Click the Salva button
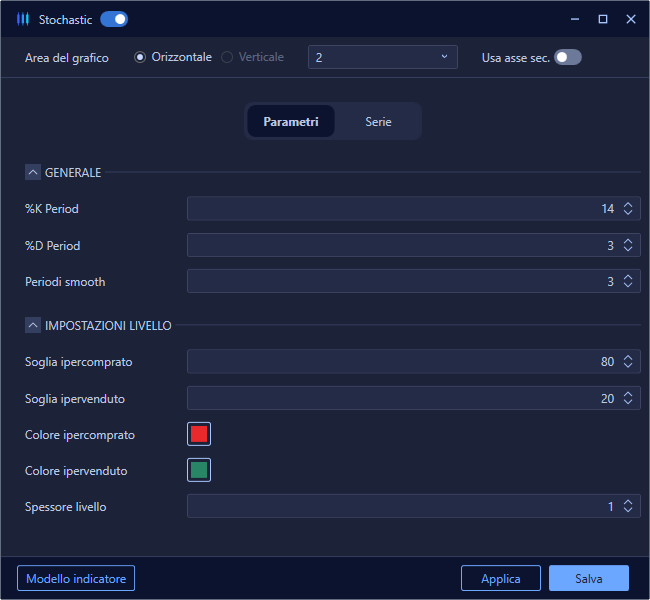The image size is (650, 600). 589,578
